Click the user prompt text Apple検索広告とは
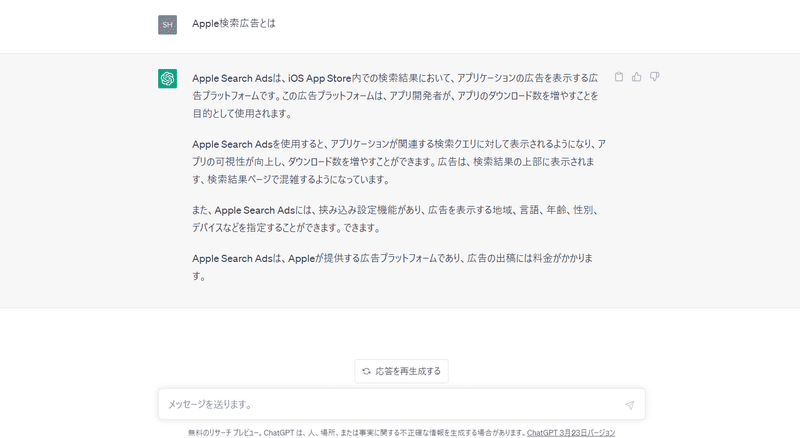This screenshot has width=800, height=438. [x=234, y=23]
